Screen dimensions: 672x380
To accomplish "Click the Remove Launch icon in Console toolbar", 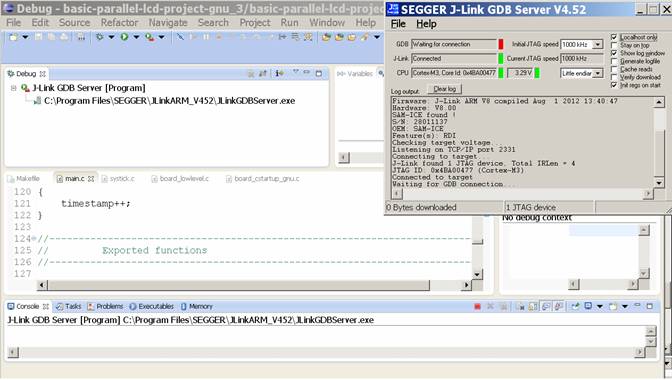I will pyautogui.click(x=490, y=306).
